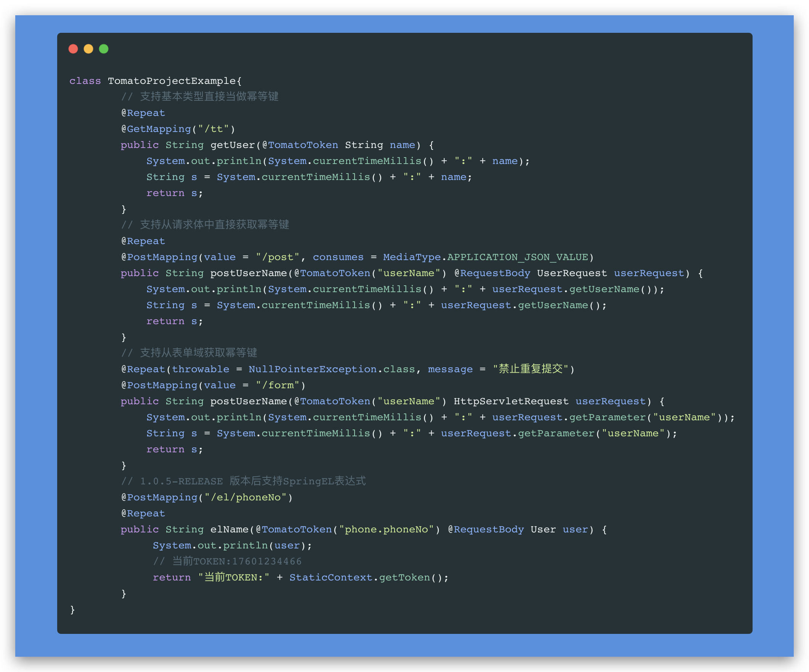Click the "禁止重复提交" message string

[x=530, y=370]
